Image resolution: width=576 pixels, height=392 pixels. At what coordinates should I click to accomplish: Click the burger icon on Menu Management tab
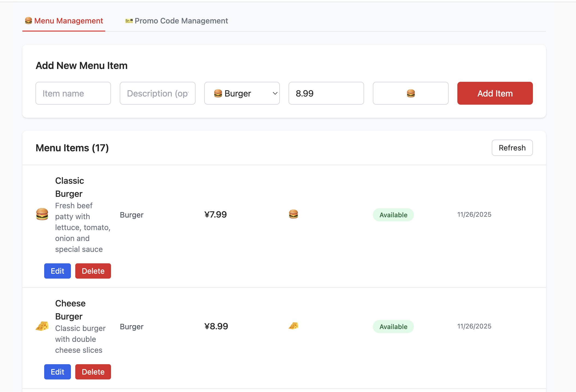point(28,21)
